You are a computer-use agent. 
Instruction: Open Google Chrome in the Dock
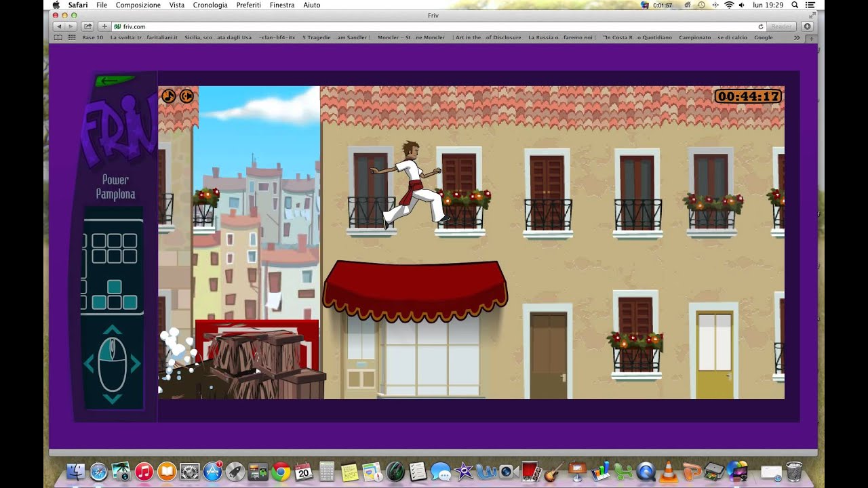281,472
